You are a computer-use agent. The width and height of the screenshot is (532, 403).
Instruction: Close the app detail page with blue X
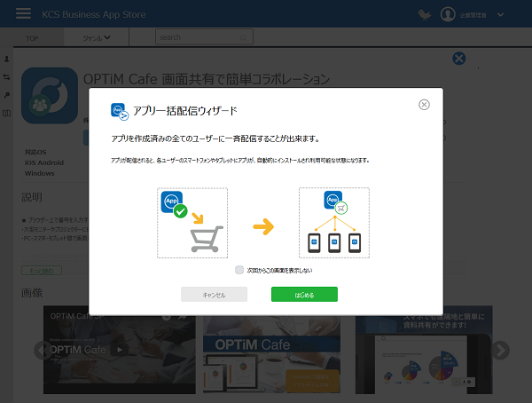(458, 59)
